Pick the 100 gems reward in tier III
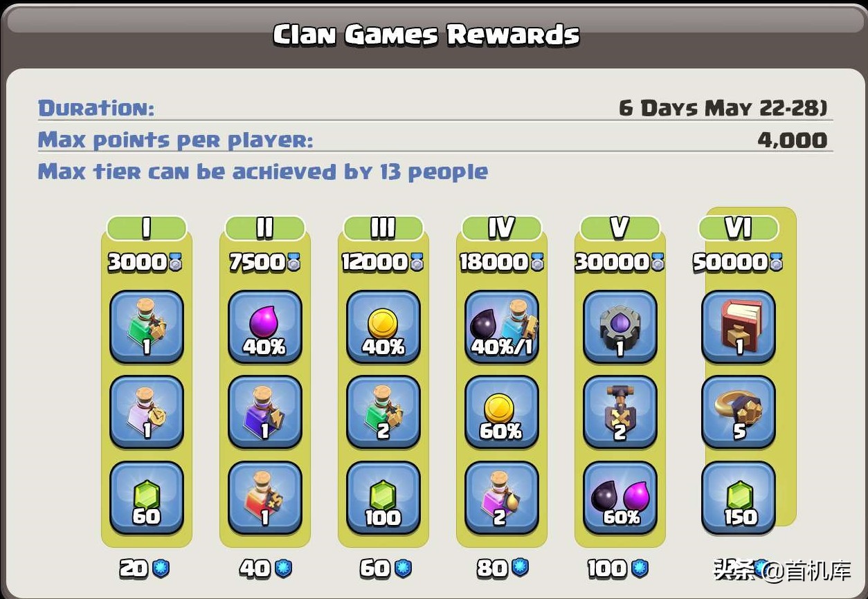The height and width of the screenshot is (599, 868). click(383, 499)
